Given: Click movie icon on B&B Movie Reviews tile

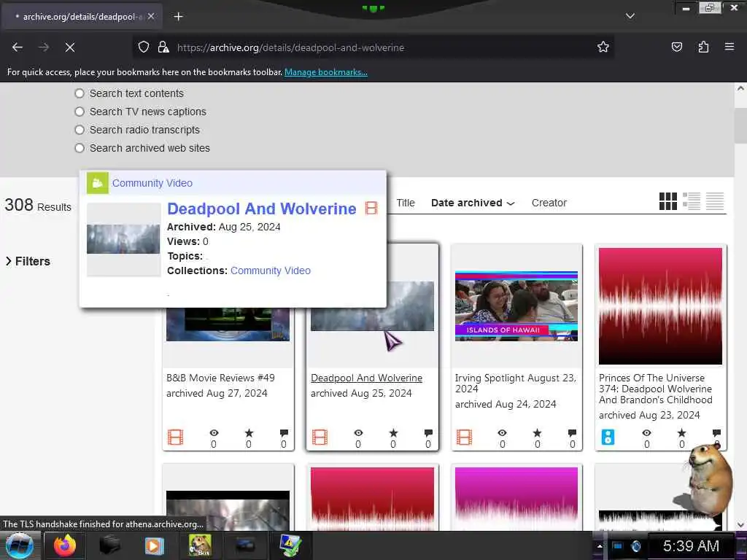Looking at the screenshot, I should point(175,437).
